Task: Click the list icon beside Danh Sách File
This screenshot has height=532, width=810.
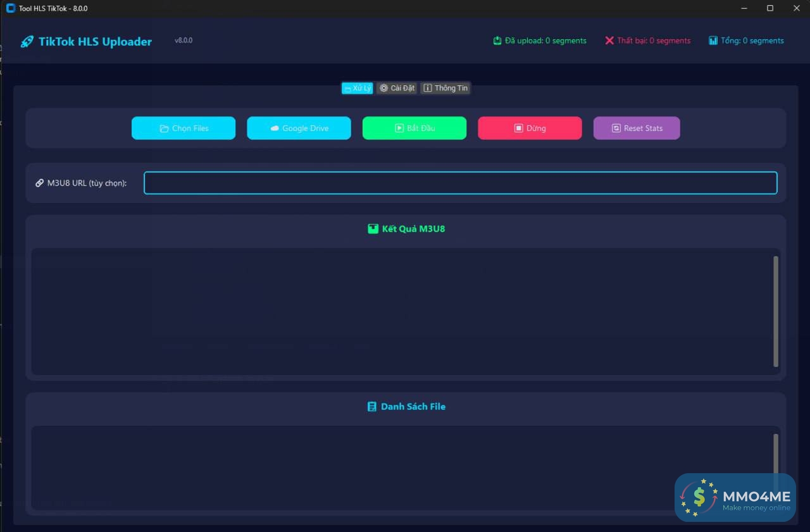Action: (372, 407)
